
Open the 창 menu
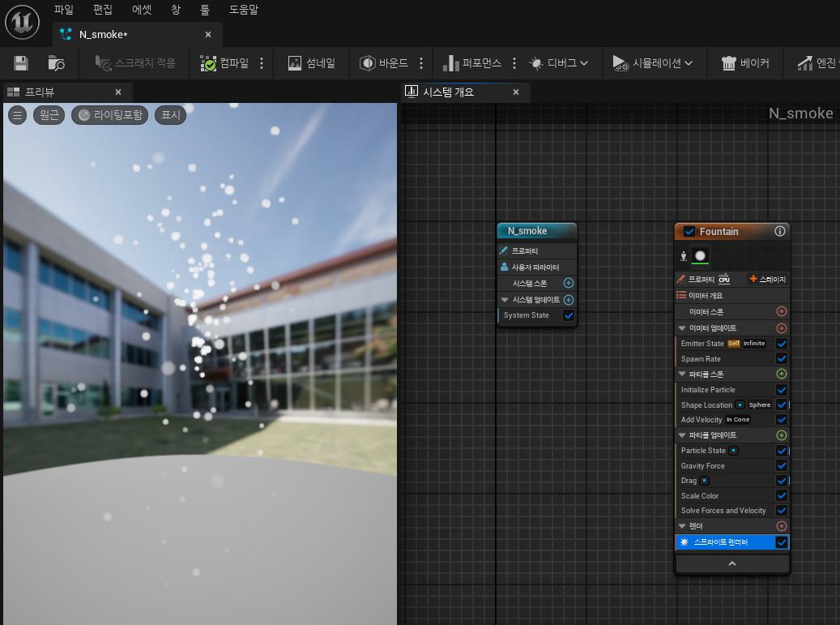tap(176, 10)
